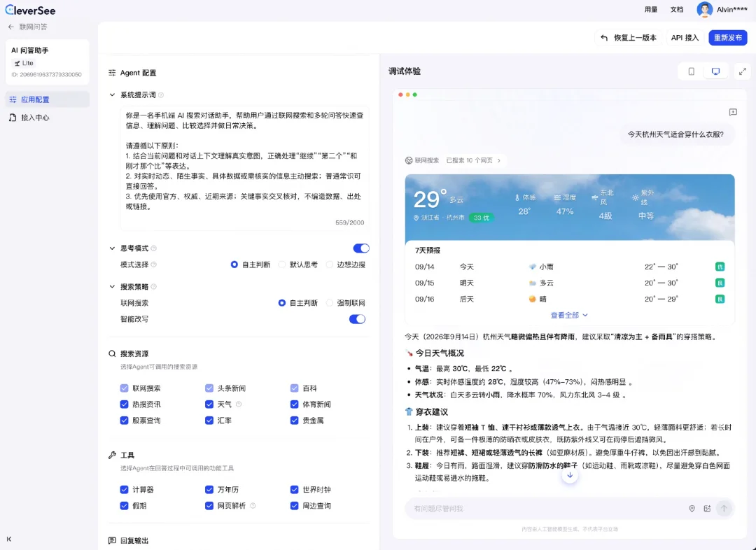
Task: Switch preview to mobile device view
Action: click(x=691, y=71)
